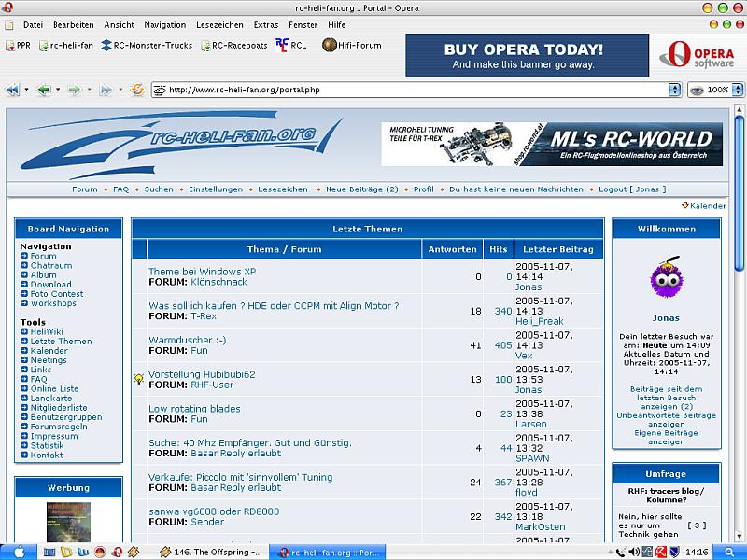Click the ML's RC-WORLD advertisement banner

552,145
